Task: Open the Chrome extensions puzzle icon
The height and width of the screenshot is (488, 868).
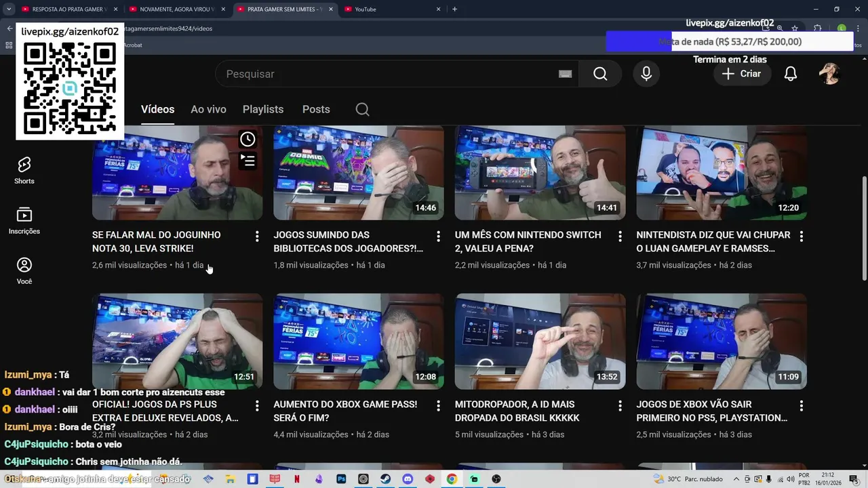Action: pos(817,28)
